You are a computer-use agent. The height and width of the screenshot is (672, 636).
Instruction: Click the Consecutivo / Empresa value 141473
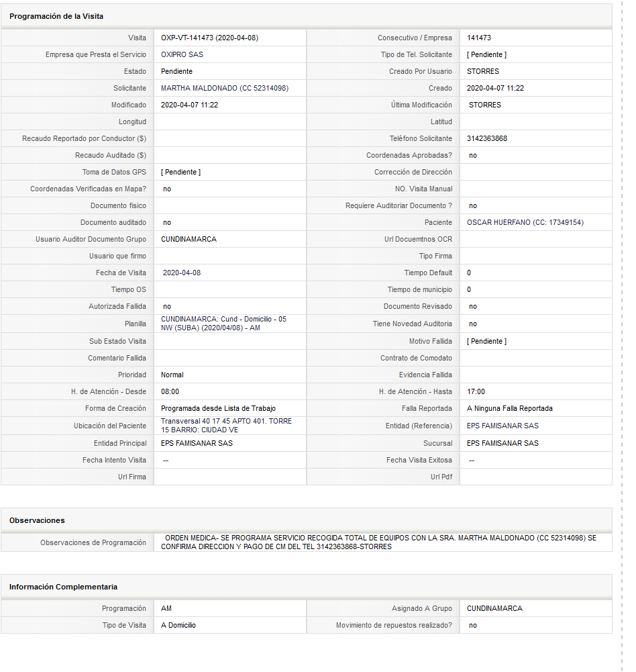479,38
